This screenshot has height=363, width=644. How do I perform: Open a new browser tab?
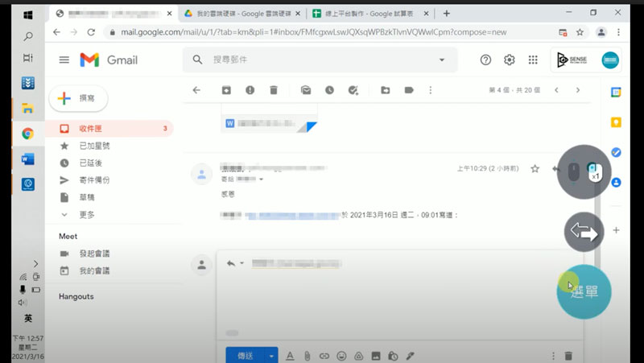click(x=447, y=14)
